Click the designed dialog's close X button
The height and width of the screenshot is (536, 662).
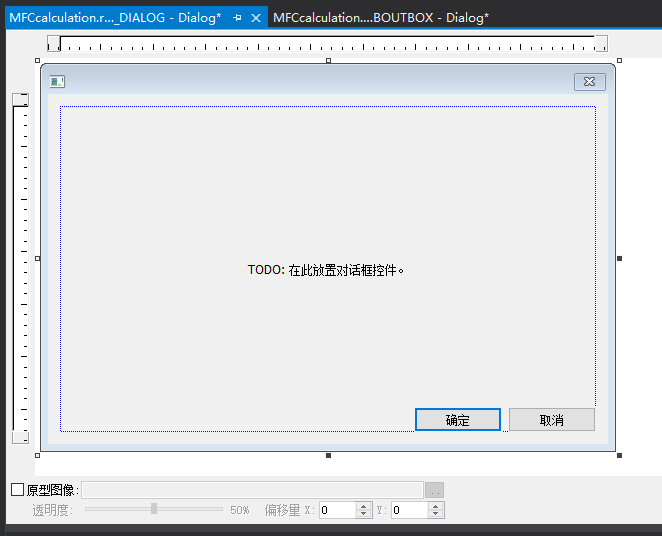coord(589,81)
